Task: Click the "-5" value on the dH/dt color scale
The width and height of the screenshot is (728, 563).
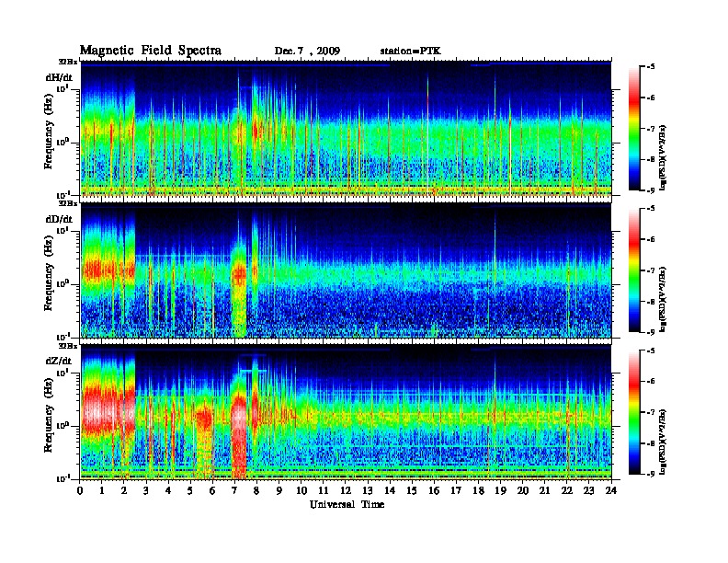Action: (x=651, y=67)
